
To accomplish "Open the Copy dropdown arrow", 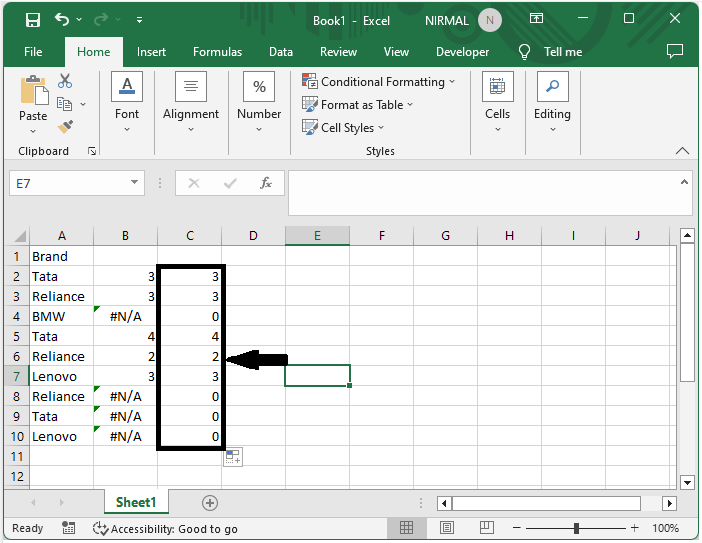I will pyautogui.click(x=83, y=104).
